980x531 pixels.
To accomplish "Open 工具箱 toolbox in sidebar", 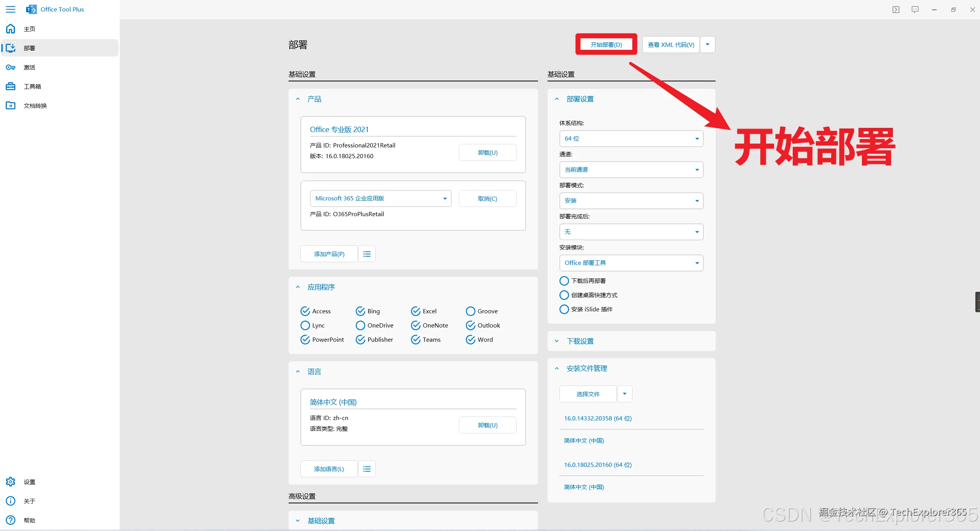I will coord(32,86).
